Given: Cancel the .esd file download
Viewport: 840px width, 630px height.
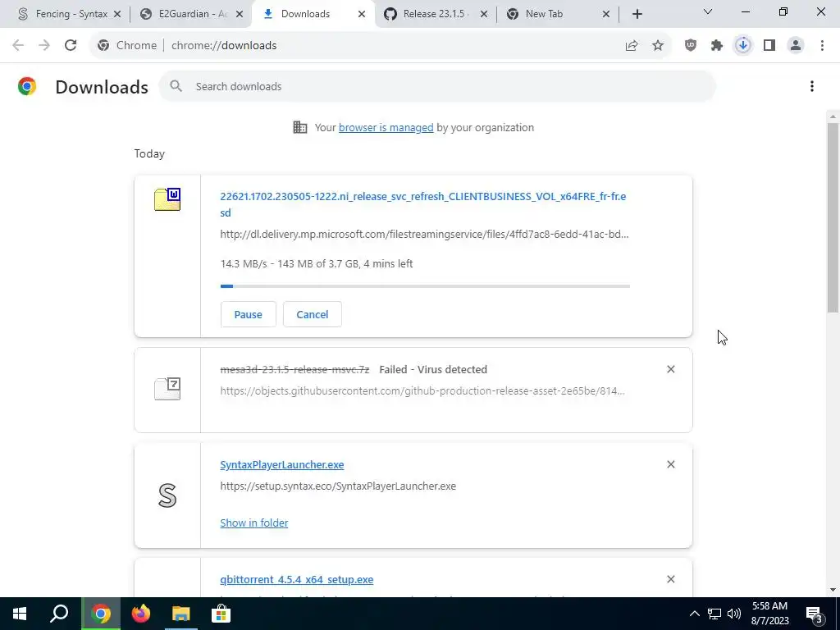Looking at the screenshot, I should pos(313,314).
